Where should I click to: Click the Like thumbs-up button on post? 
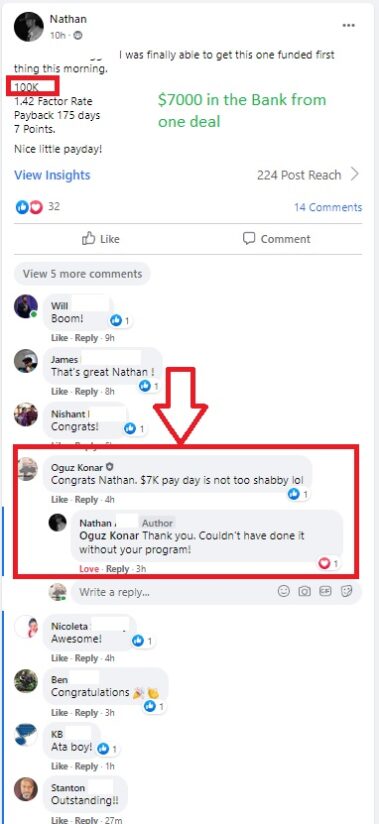point(101,239)
